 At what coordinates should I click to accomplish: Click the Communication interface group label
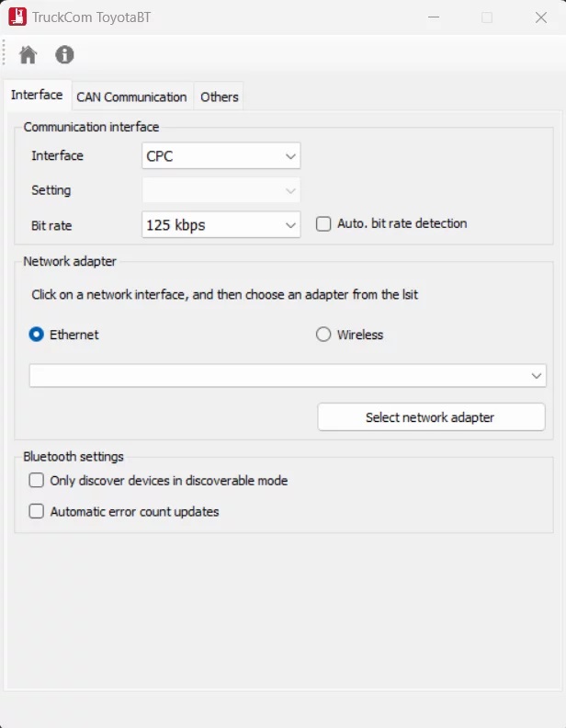coord(91,127)
